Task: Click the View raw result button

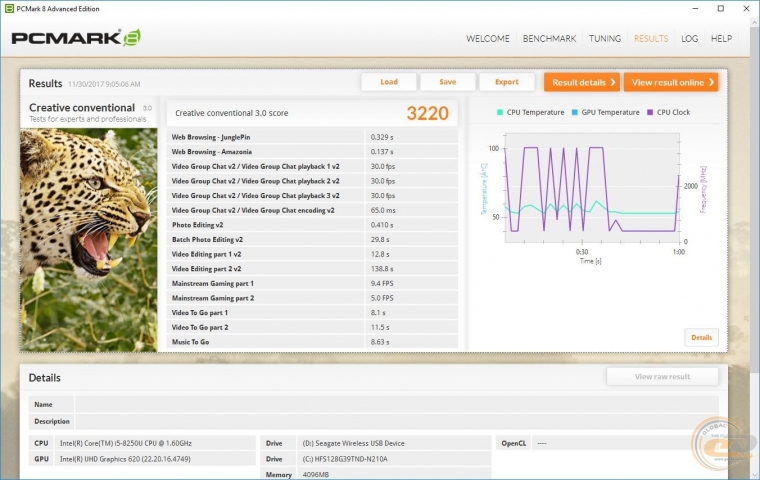Action: point(662,377)
